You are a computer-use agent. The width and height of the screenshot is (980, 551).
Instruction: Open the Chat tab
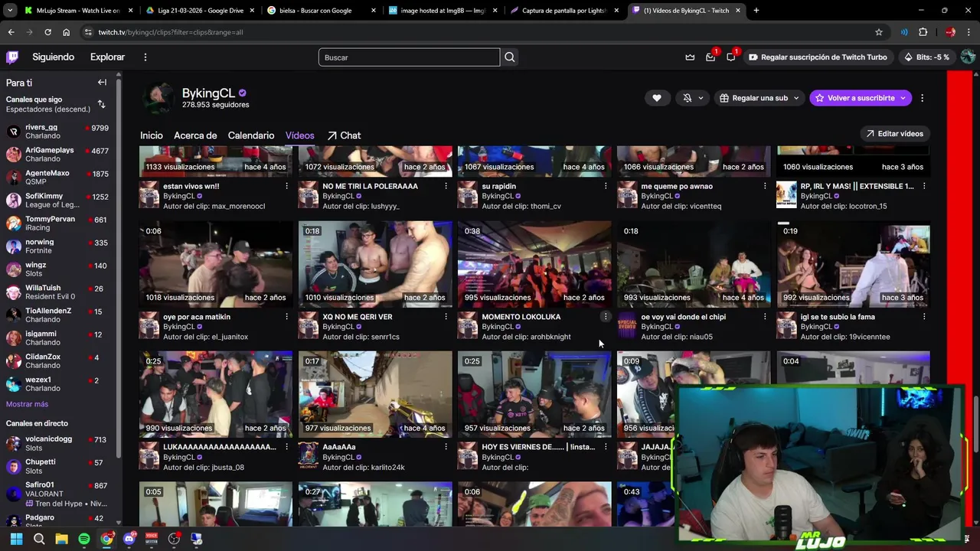point(344,135)
